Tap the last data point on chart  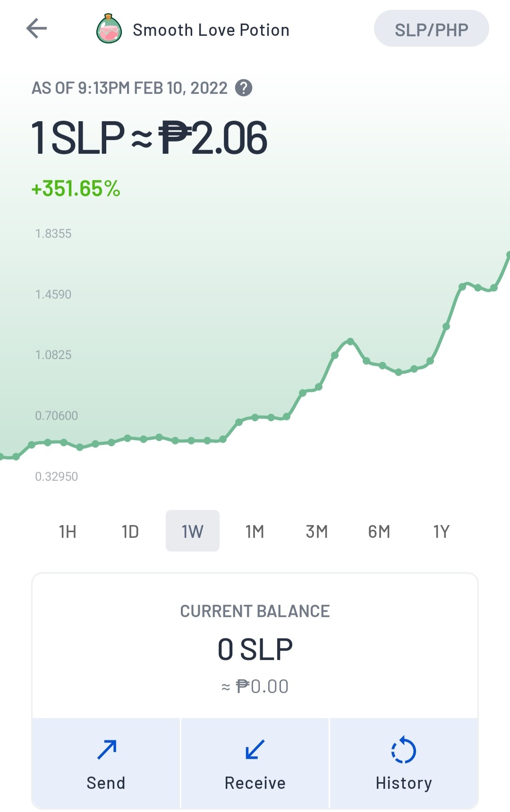tap(508, 254)
